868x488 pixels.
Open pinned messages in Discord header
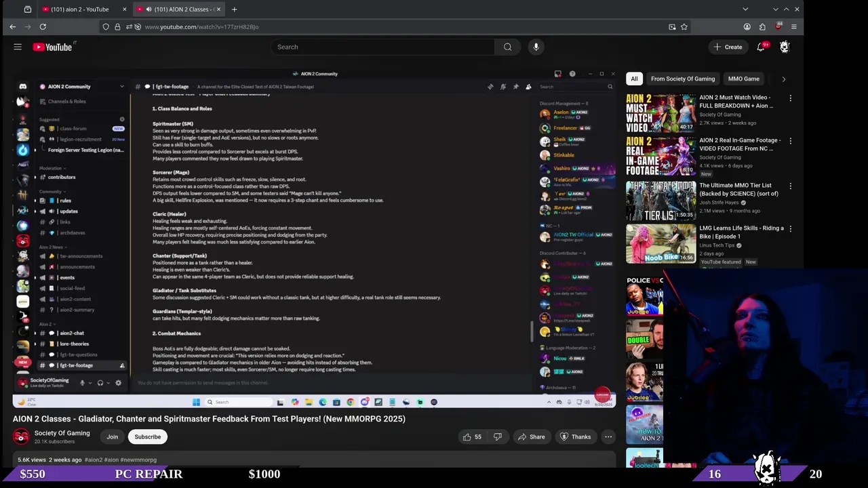coord(515,87)
